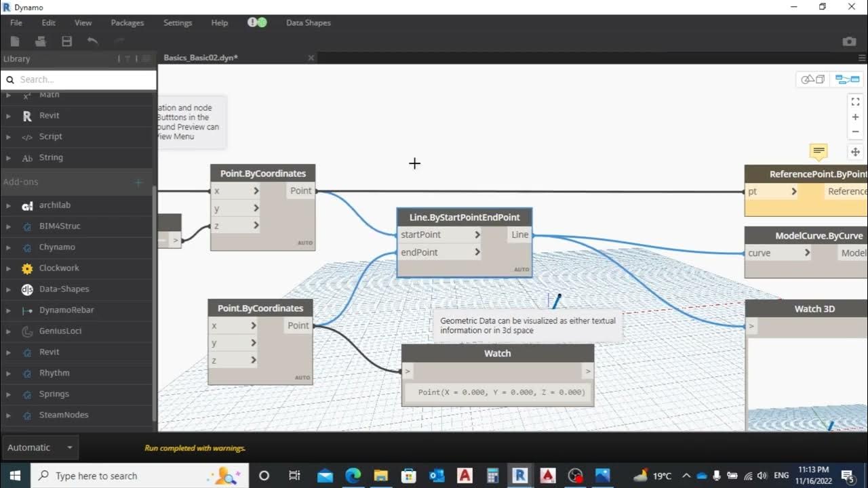Image resolution: width=868 pixels, height=488 pixels.
Task: Click the pan mode icon
Action: coord(855,152)
